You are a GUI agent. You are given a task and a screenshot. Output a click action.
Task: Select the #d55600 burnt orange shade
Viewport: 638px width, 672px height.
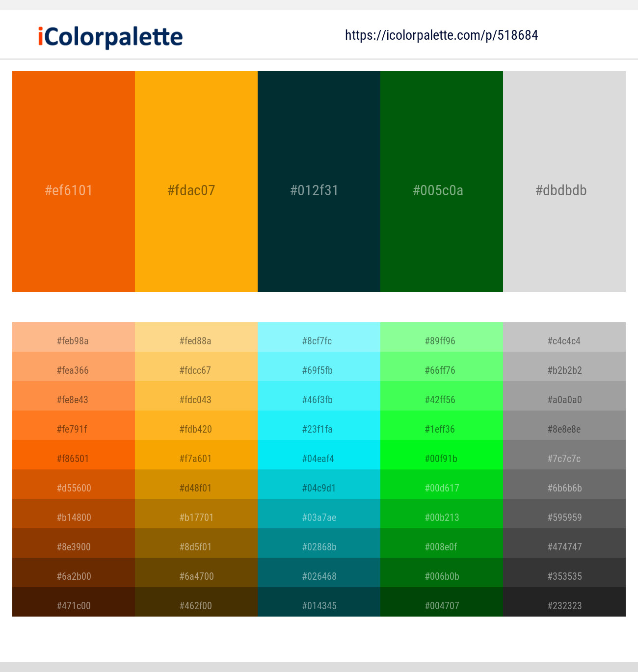pyautogui.click(x=74, y=484)
